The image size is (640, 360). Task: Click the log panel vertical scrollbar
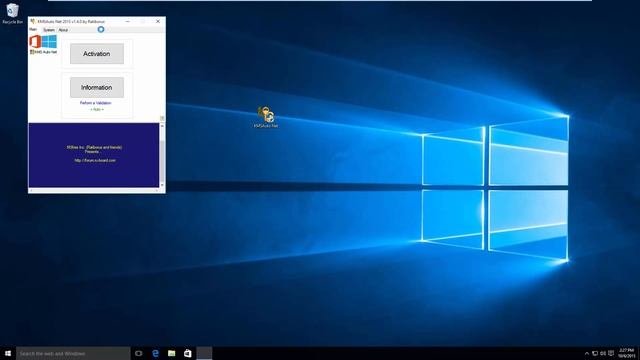[x=162, y=155]
